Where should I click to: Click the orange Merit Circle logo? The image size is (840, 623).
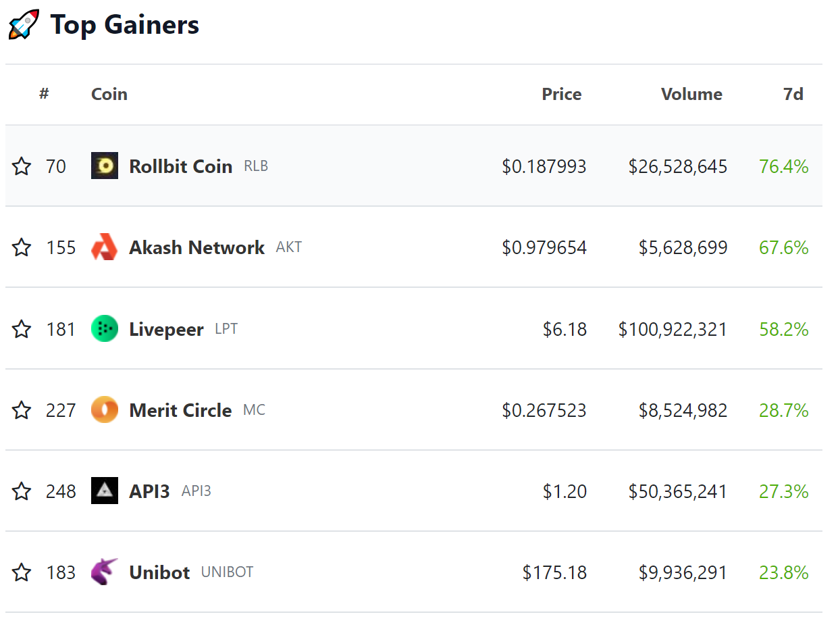point(105,410)
